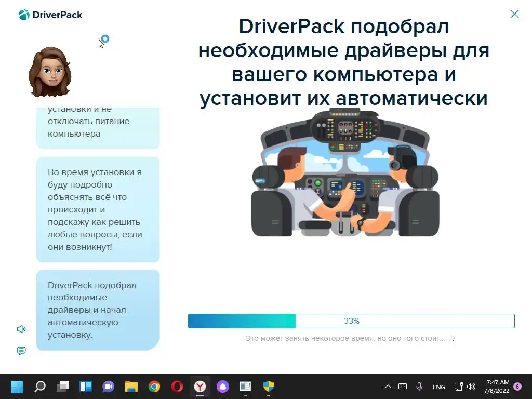
Task: Open taskbar Search
Action: click(39, 387)
